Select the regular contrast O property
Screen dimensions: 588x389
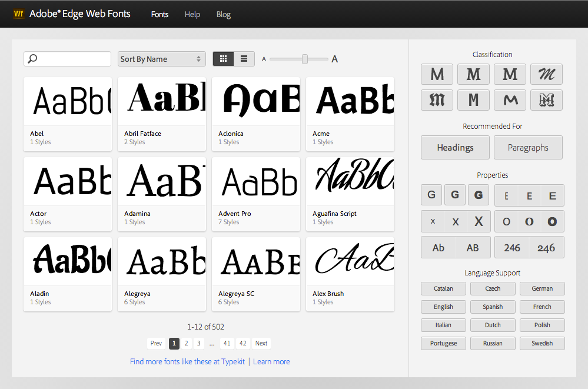(530, 221)
